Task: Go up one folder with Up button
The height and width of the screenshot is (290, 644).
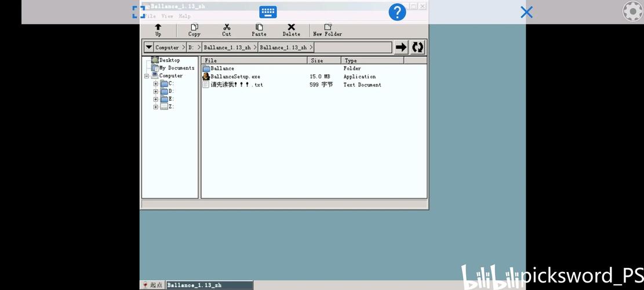Action: click(158, 30)
